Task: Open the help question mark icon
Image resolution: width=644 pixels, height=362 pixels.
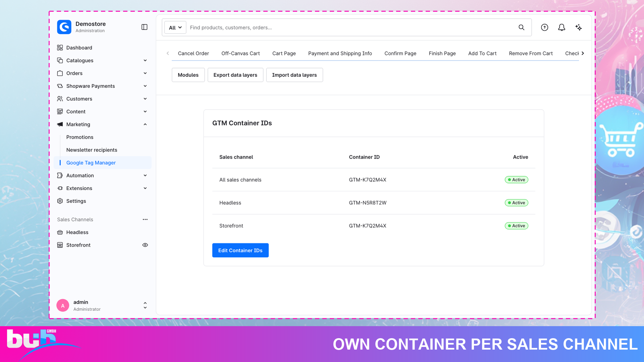Action: 545,27
